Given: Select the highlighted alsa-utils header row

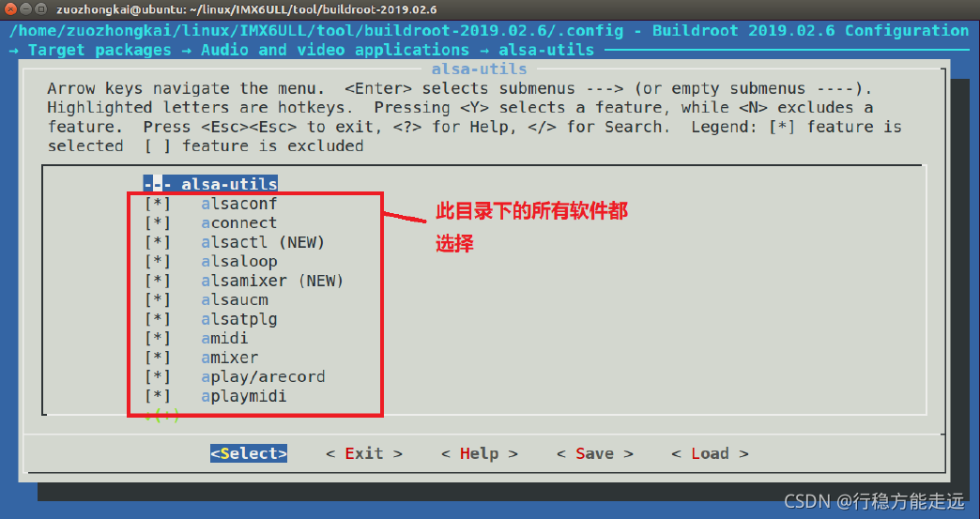Looking at the screenshot, I should [x=210, y=184].
